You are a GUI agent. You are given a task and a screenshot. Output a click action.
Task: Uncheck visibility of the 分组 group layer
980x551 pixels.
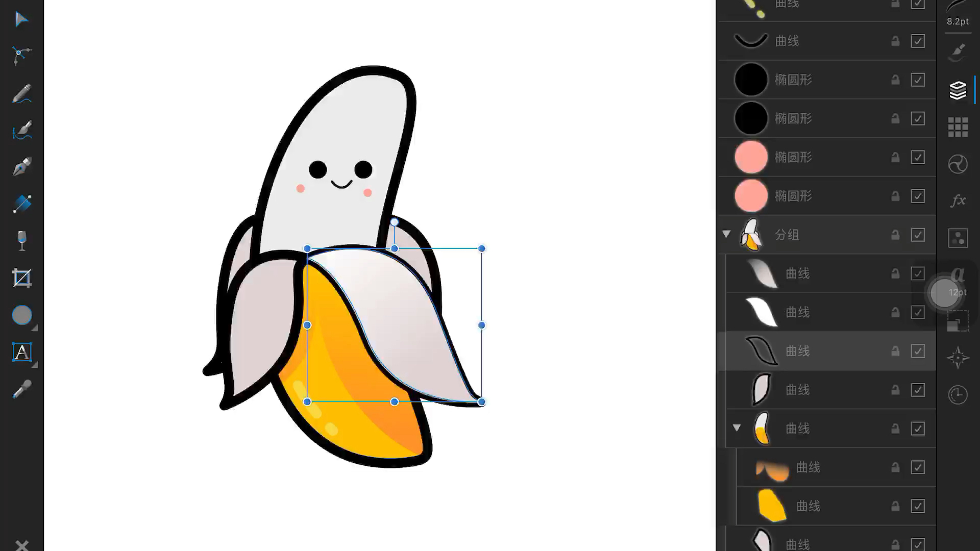pyautogui.click(x=917, y=235)
